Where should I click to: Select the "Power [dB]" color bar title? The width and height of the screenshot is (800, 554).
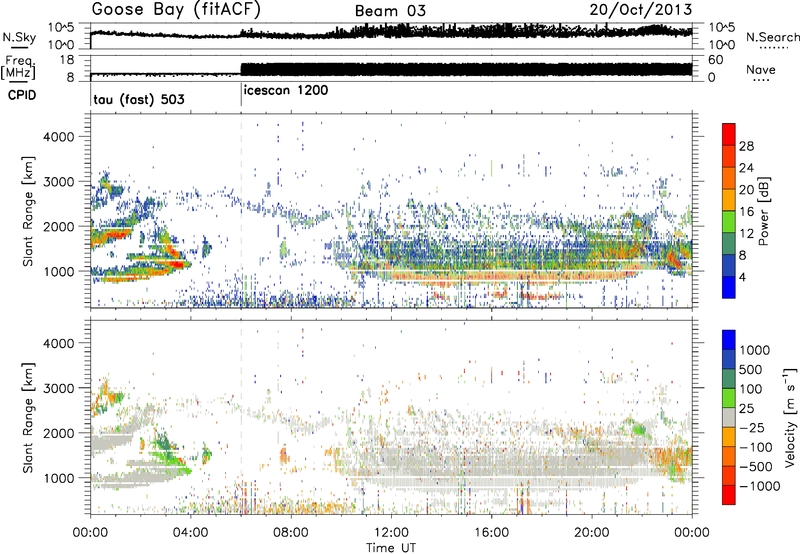click(x=763, y=211)
